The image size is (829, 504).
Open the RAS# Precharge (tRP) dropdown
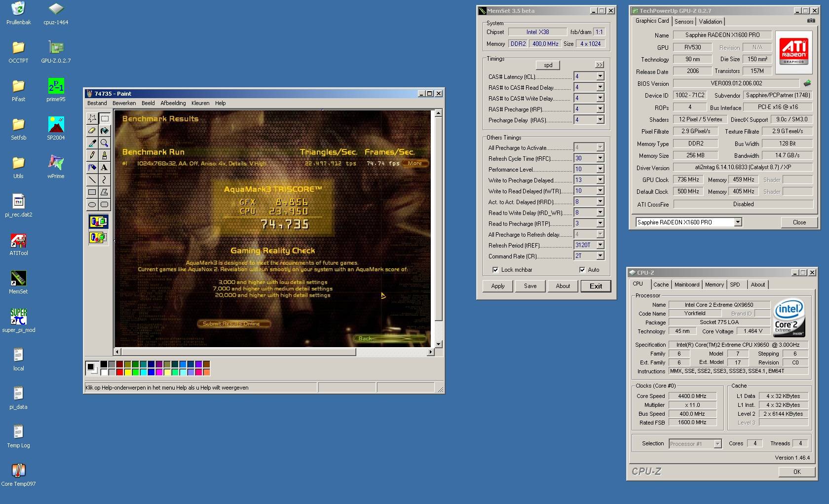click(600, 109)
